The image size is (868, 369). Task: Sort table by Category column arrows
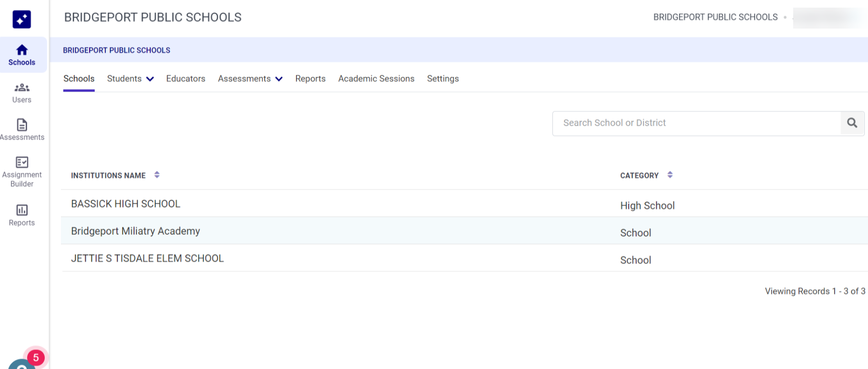[670, 175]
